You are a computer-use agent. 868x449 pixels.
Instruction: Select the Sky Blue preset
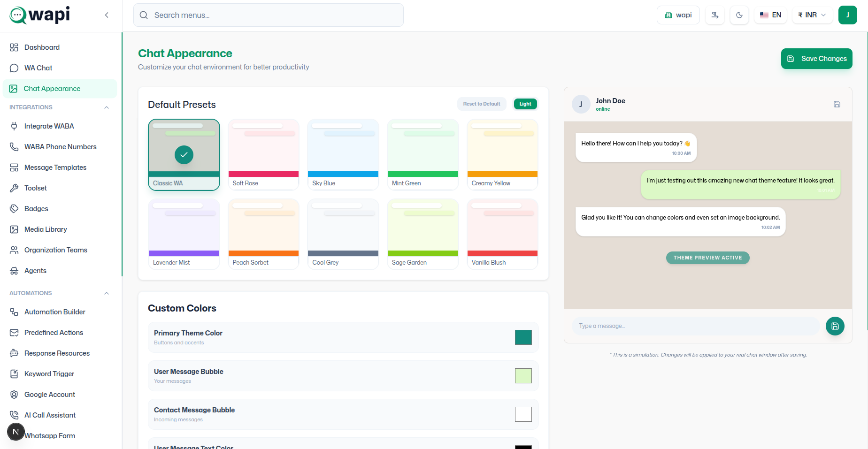pyautogui.click(x=343, y=155)
